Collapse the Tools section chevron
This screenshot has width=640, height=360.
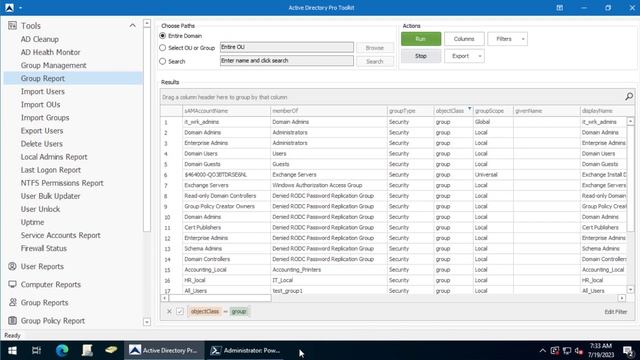click(133, 26)
